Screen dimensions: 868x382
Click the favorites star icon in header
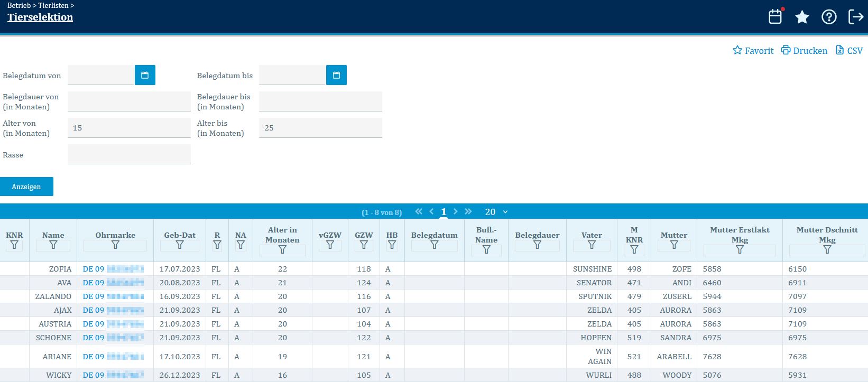coord(802,17)
